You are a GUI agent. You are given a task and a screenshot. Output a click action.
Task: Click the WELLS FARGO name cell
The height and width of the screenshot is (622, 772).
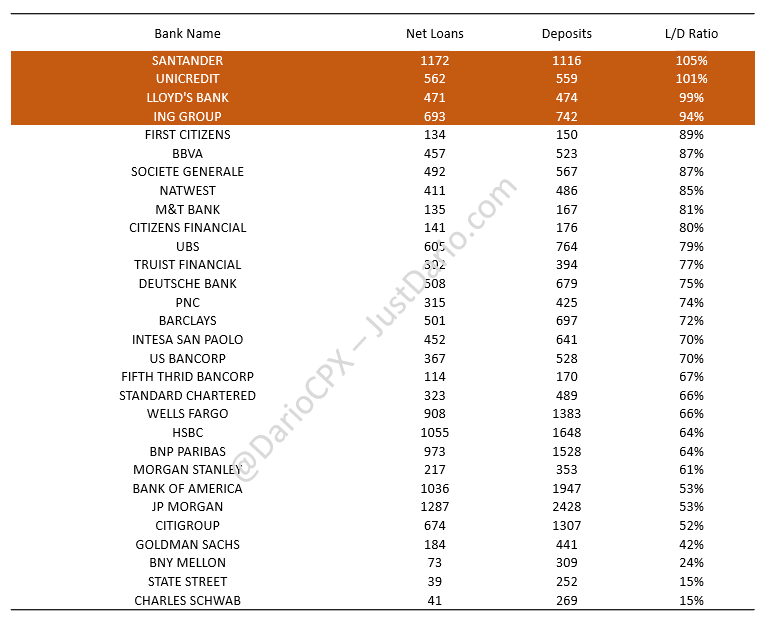click(x=187, y=414)
